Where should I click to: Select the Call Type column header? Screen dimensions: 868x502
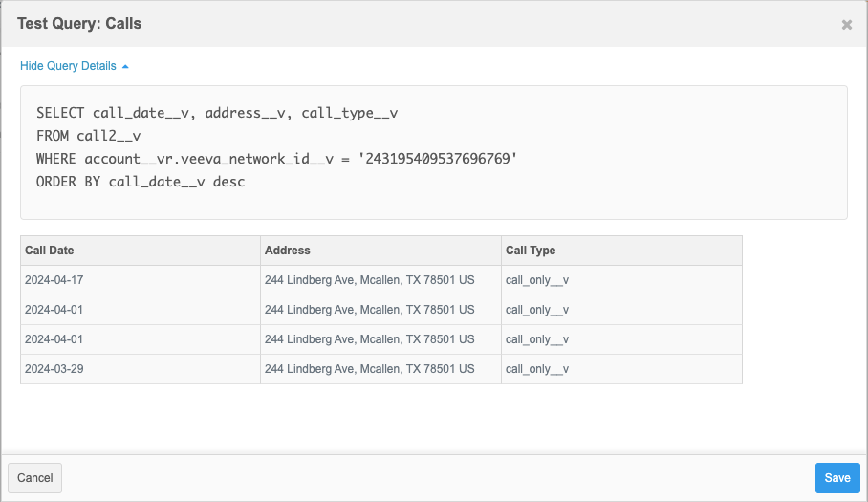pos(531,251)
